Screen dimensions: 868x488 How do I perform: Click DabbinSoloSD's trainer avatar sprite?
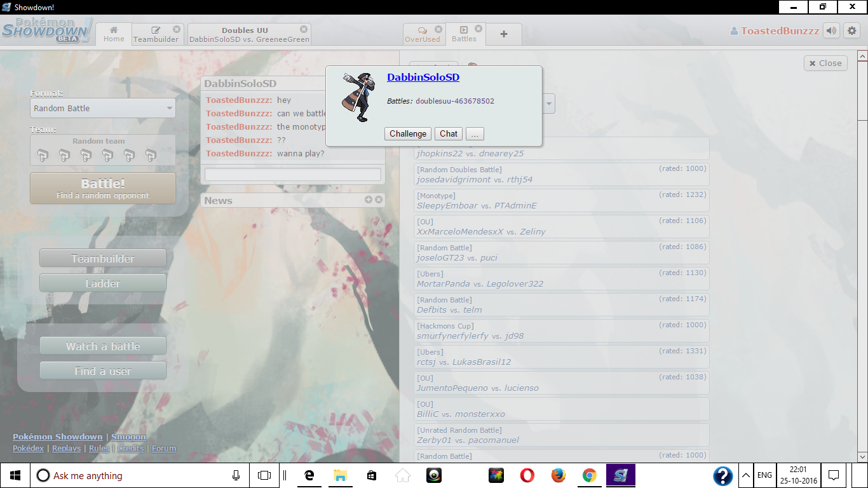358,97
